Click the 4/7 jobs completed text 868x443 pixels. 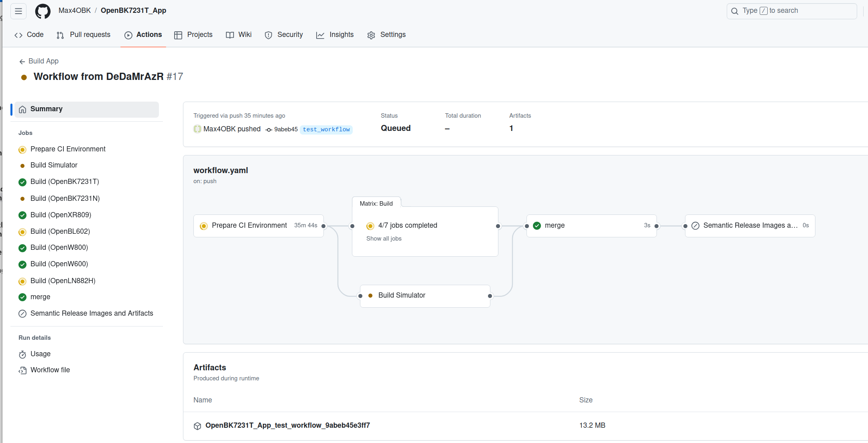point(408,226)
